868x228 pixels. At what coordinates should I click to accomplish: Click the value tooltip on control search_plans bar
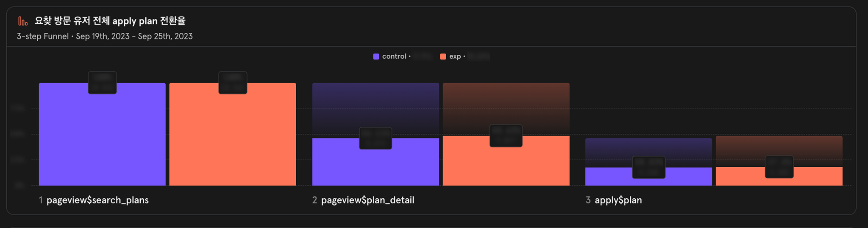[x=102, y=83]
